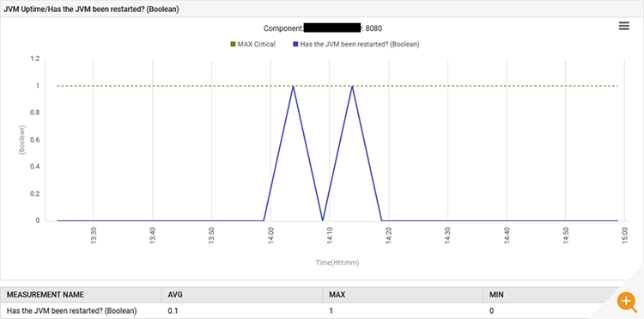Image resolution: width=644 pixels, height=319 pixels.
Task: Open the chart hamburger menu
Action: click(x=624, y=27)
